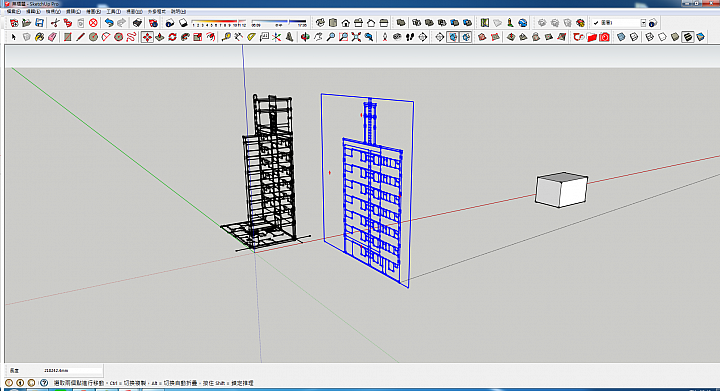Open the status bar help icon
Screen dimensions: 720x391
(x=44, y=383)
